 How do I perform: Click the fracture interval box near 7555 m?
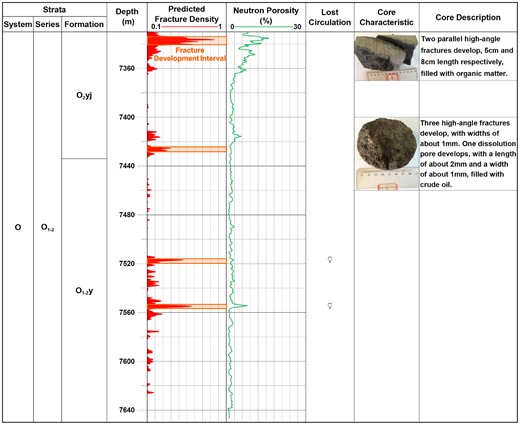187,306
